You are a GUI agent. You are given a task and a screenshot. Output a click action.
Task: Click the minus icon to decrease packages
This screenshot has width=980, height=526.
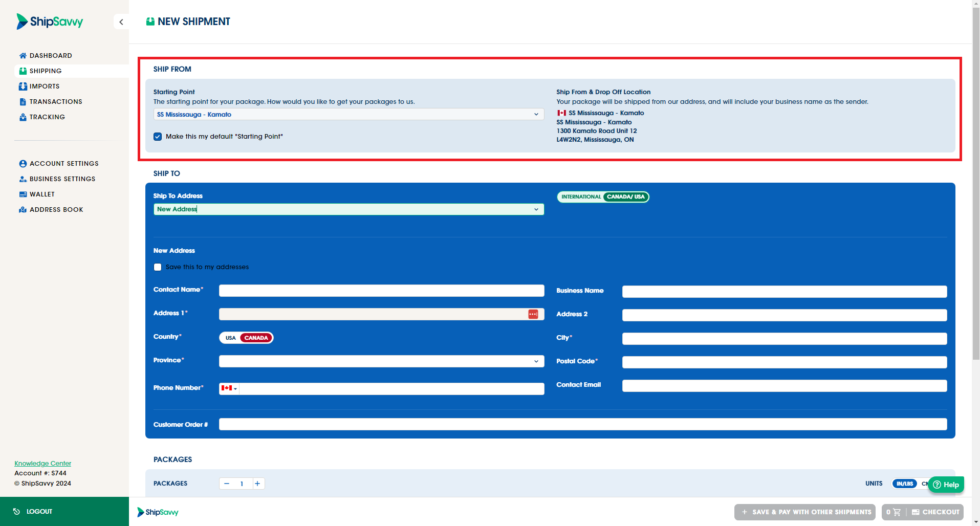point(226,484)
